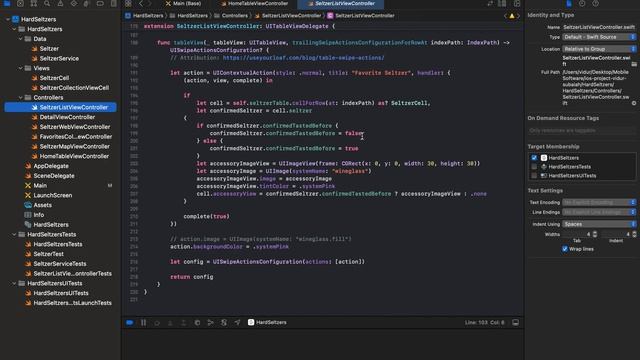640x360 pixels.
Task: Select the HardSeltzers process in debug bar
Action: tap(267, 322)
